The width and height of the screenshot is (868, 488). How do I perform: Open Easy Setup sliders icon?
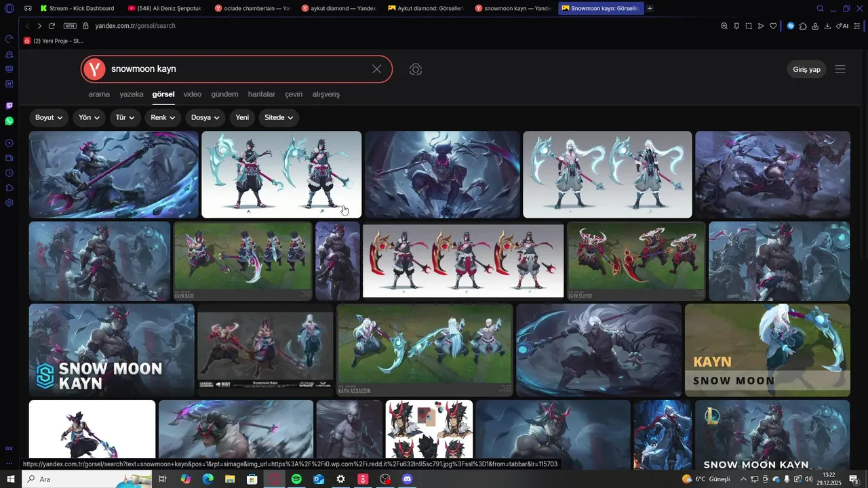click(858, 26)
